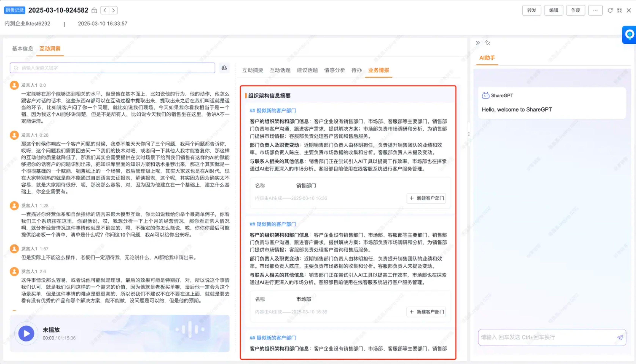Collapse AI assistant panel with double chevron
This screenshot has height=364, width=636.
pos(477,43)
